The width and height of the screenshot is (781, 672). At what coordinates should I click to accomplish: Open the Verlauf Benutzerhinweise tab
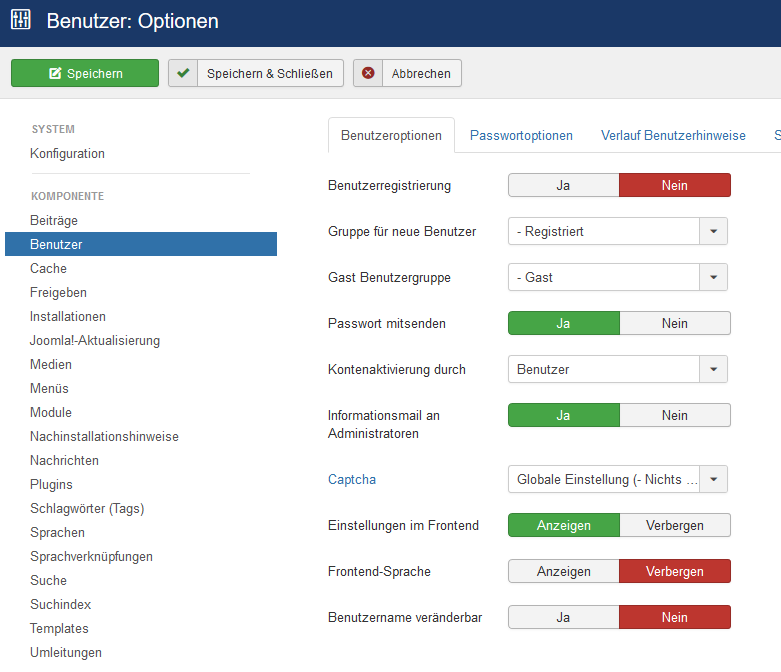click(673, 135)
